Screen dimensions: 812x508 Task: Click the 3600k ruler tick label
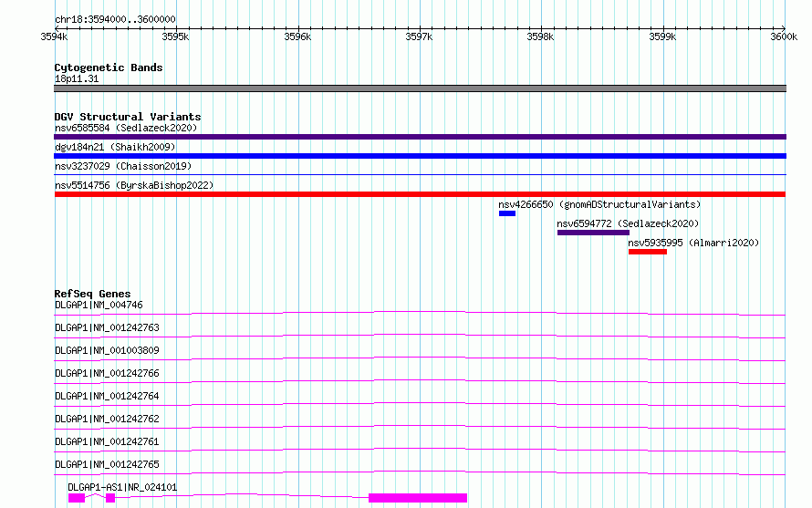784,36
